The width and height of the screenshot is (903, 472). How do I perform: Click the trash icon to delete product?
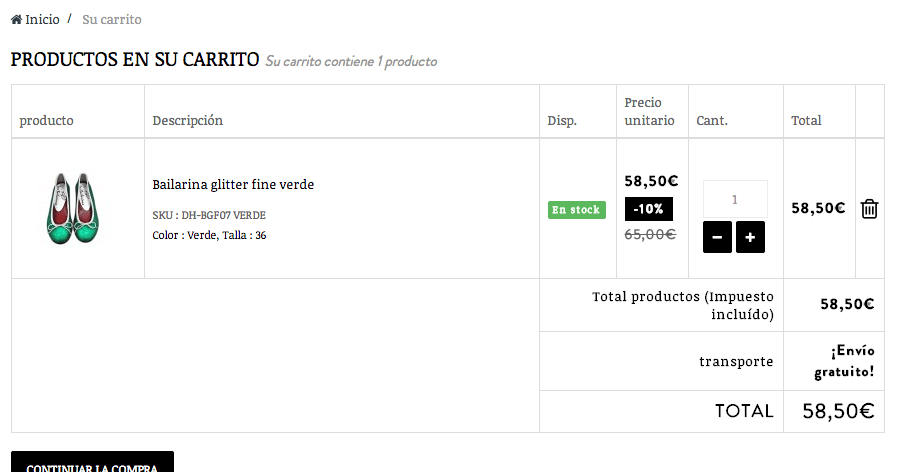click(869, 208)
